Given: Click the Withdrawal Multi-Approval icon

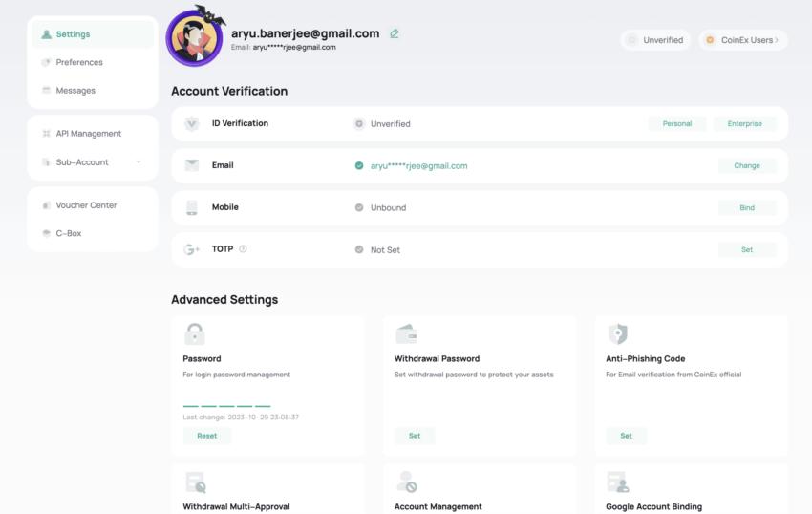Looking at the screenshot, I should pyautogui.click(x=196, y=482).
